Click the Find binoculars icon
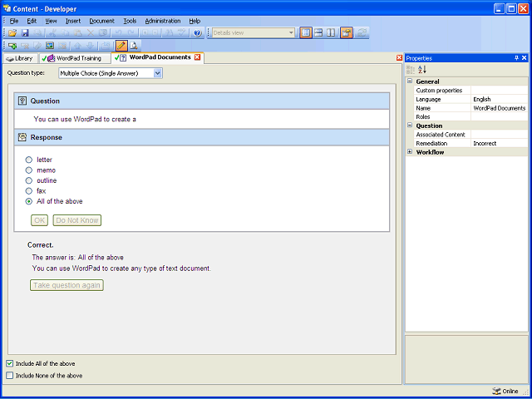 coord(170,33)
